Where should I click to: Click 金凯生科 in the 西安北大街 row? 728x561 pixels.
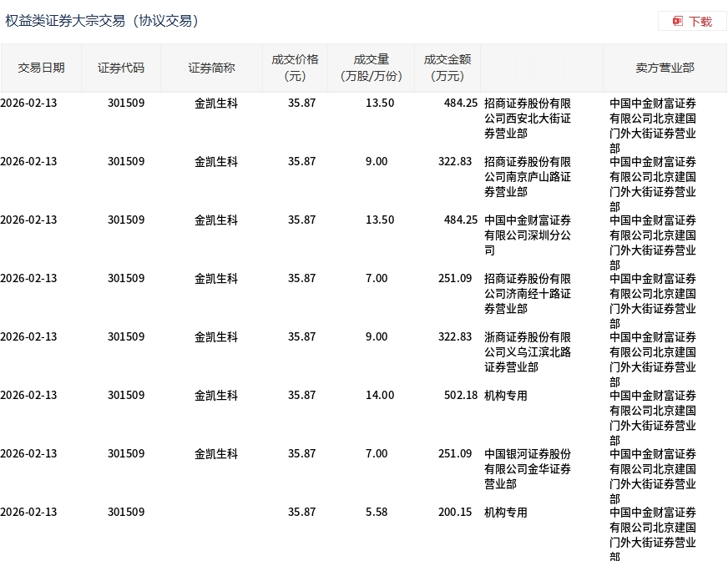216,103
